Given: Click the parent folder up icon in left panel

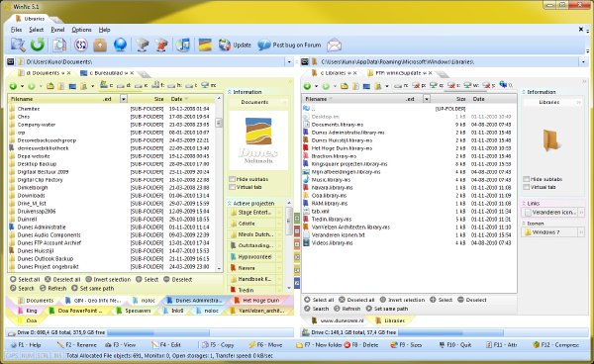Looking at the screenshot, I should tap(50, 86).
